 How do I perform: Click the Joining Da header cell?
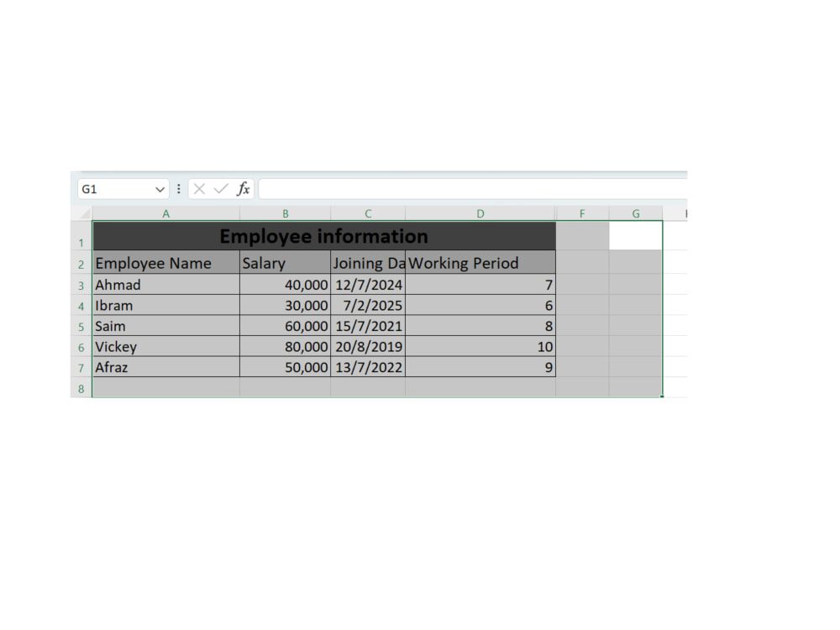coord(368,262)
